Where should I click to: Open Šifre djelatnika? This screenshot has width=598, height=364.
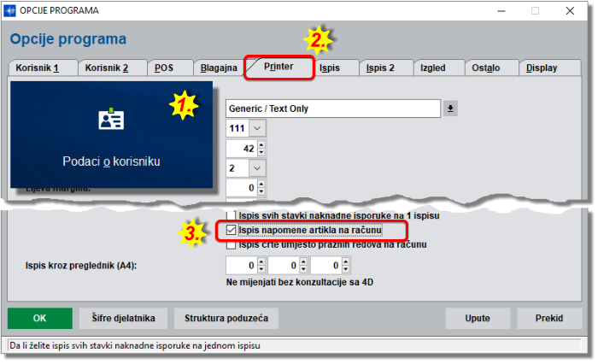pos(123,319)
